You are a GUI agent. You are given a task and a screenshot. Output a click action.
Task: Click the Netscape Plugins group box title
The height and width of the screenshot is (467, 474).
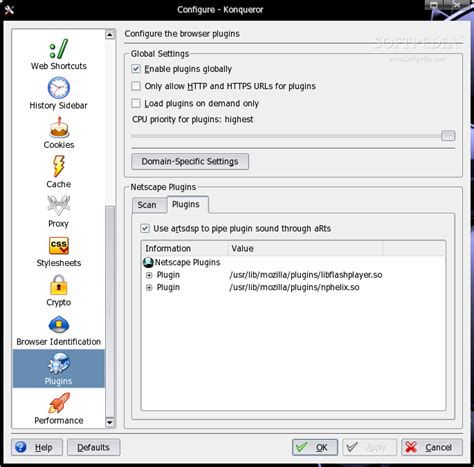pos(163,187)
